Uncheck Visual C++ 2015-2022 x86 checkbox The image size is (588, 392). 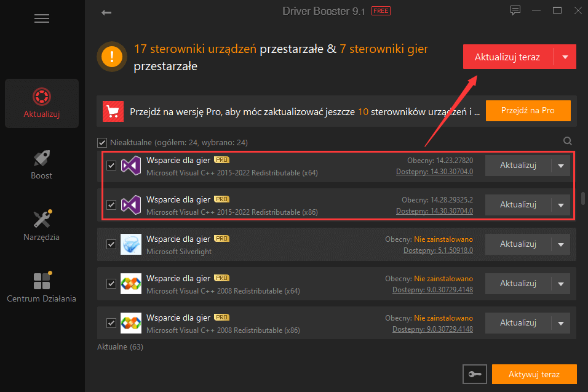click(x=111, y=205)
